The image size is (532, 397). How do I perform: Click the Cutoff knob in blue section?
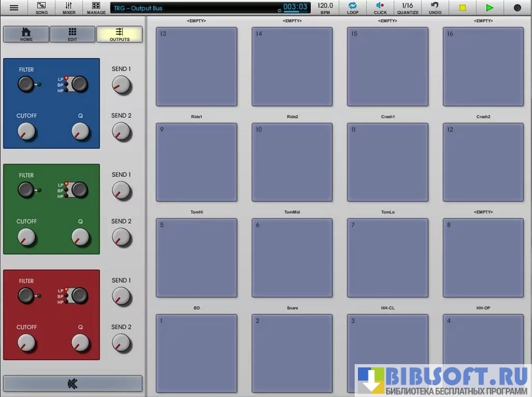pyautogui.click(x=26, y=131)
